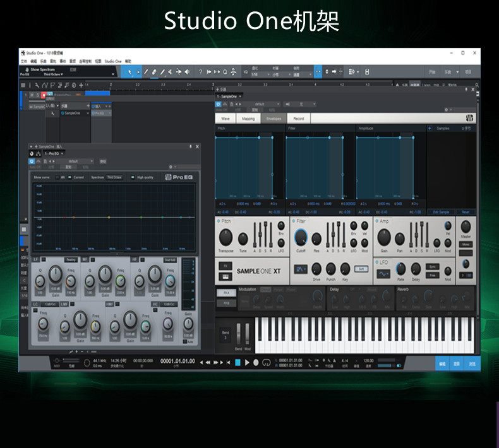The height and width of the screenshot is (448, 499).
Task: Switch to the Envelopes tab in SampleOne
Action: (274, 118)
